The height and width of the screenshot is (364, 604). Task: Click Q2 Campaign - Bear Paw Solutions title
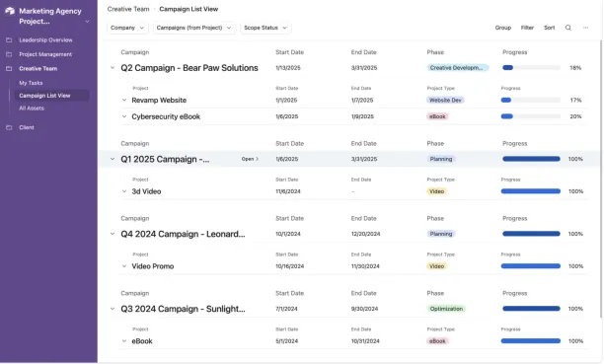coord(189,68)
